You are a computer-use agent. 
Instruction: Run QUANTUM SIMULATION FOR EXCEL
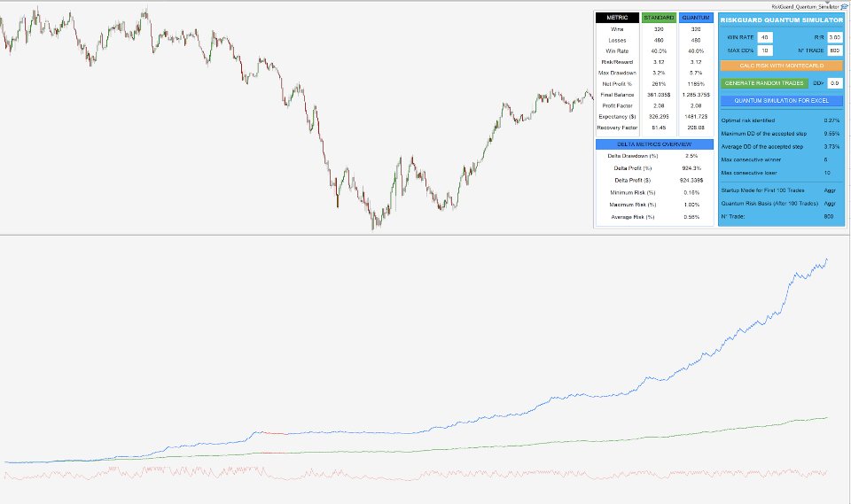click(x=781, y=100)
